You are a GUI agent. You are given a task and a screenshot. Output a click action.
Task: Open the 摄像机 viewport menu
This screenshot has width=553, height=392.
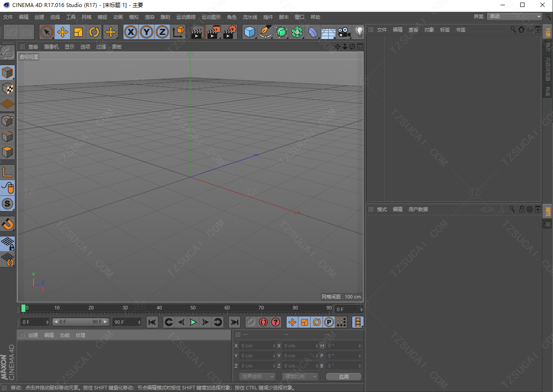click(x=51, y=47)
